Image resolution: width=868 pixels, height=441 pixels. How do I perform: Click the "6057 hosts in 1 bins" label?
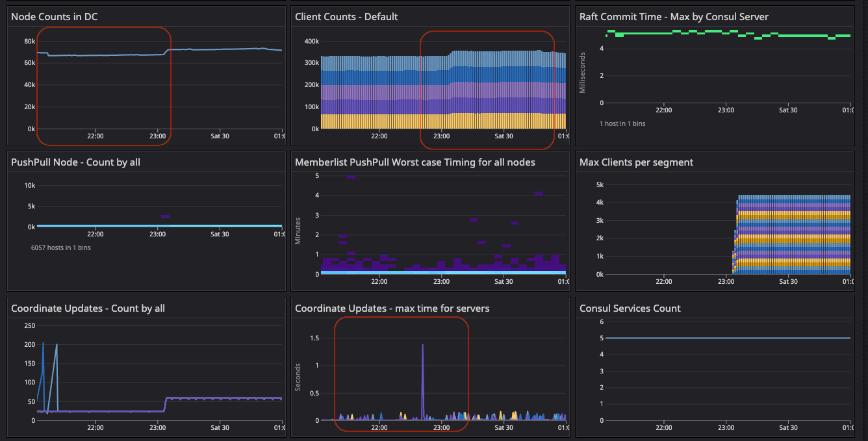[x=61, y=247]
